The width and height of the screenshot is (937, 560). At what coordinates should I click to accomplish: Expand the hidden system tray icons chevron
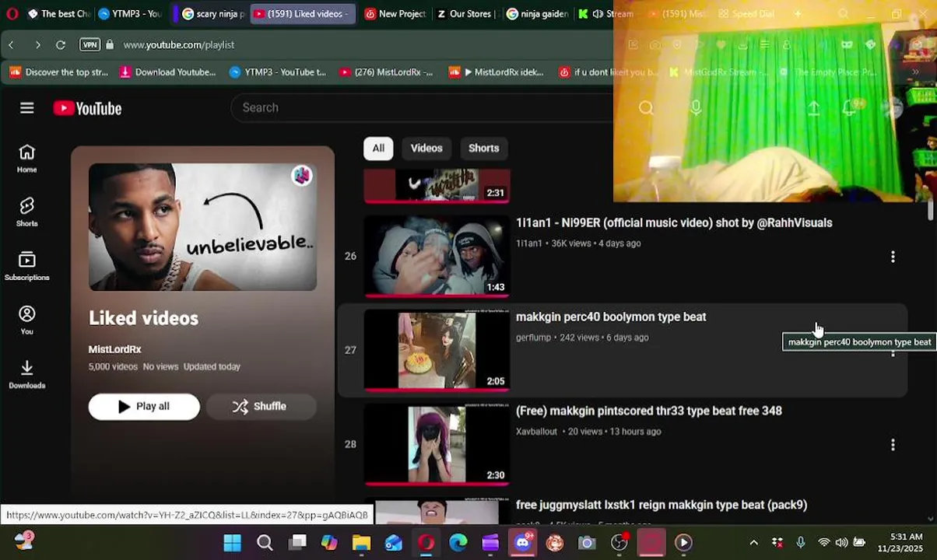(753, 543)
